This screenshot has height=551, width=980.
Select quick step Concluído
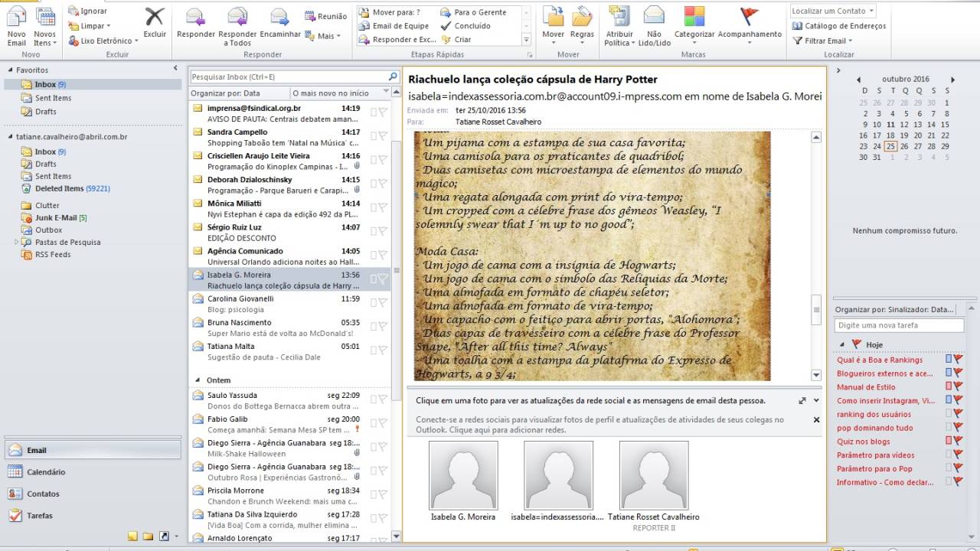click(x=465, y=26)
